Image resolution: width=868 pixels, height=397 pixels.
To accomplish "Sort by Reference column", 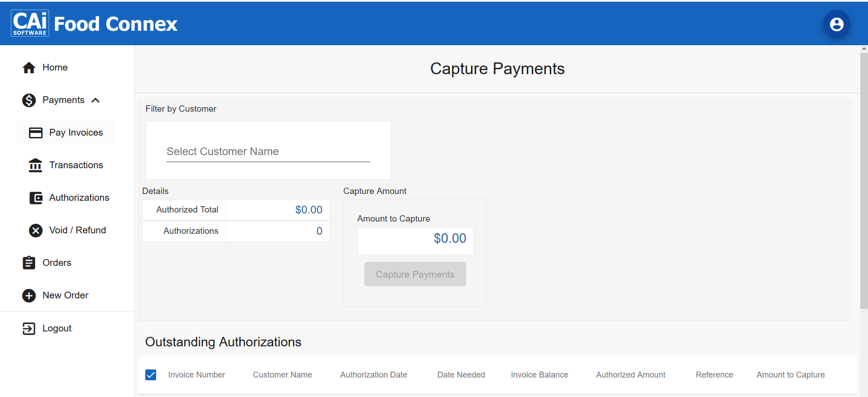I will [x=714, y=375].
